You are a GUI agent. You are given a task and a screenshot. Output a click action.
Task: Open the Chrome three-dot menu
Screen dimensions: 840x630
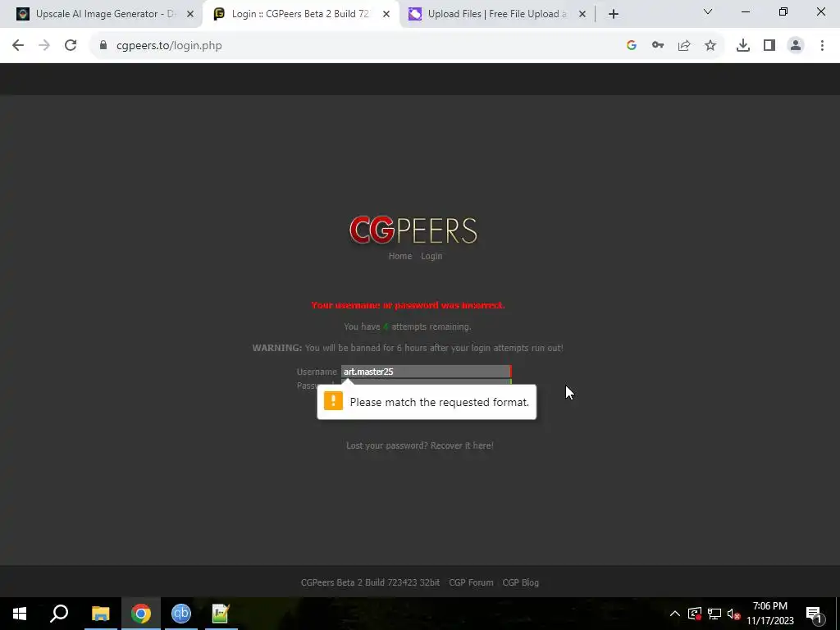[x=822, y=46]
